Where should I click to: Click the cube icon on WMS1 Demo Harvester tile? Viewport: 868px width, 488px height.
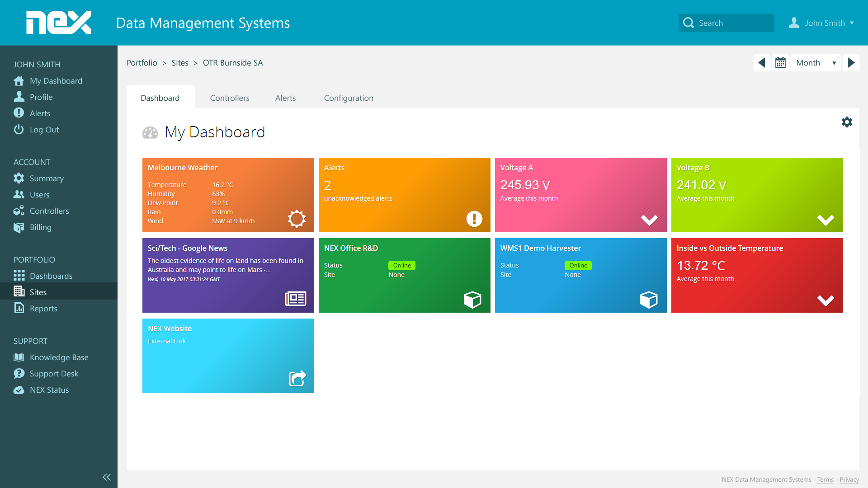pos(649,299)
